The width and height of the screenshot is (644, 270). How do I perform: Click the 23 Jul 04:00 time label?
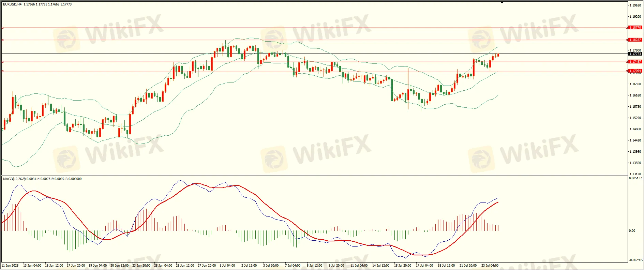[x=490, y=265]
